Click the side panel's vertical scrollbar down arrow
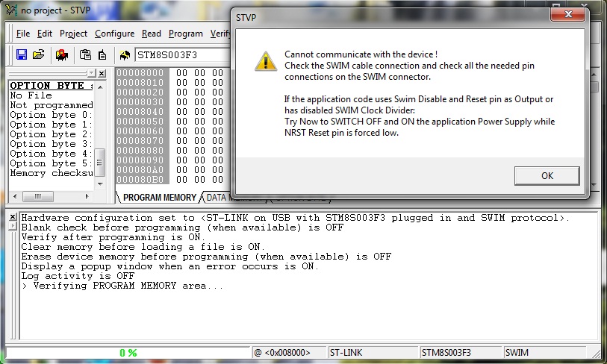 point(100,183)
